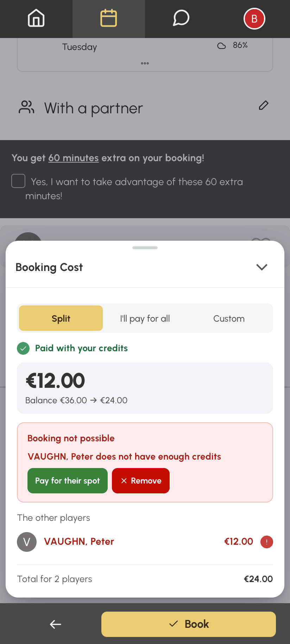Grab the bottom sheet drag handle
Screen dimensions: 290x644
(145, 248)
